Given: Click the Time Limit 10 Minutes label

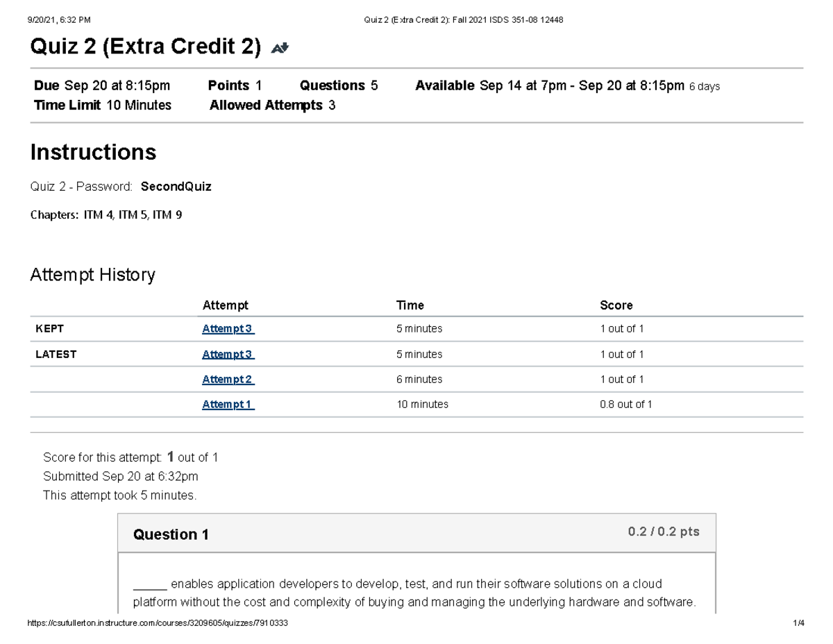Looking at the screenshot, I should pos(102,105).
